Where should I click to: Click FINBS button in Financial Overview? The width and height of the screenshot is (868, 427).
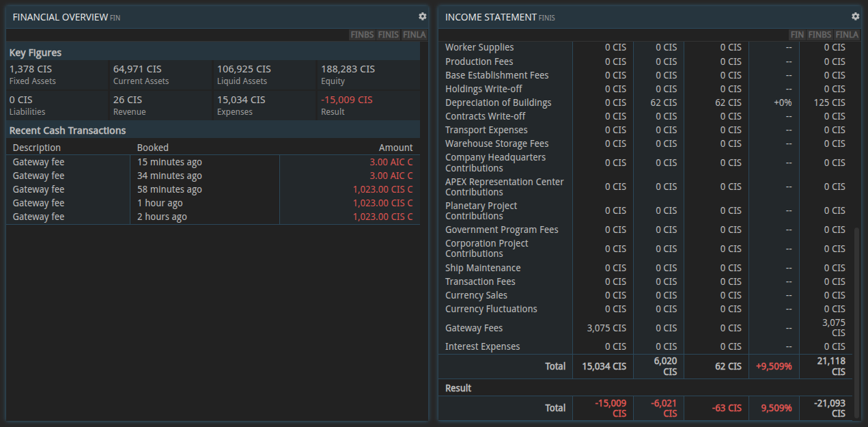[361, 35]
